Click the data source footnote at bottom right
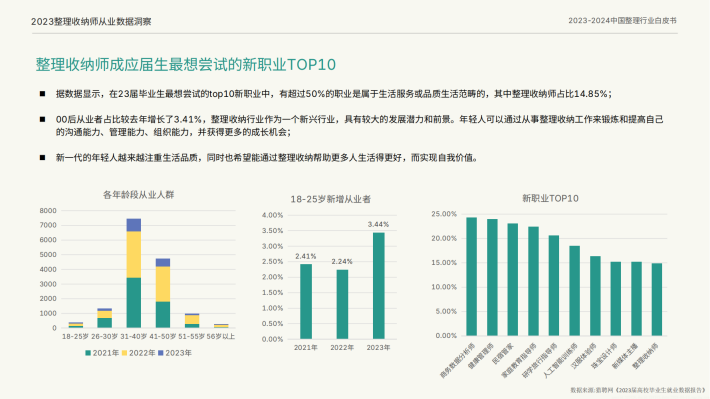This screenshot has height=399, width=710. tap(638, 390)
